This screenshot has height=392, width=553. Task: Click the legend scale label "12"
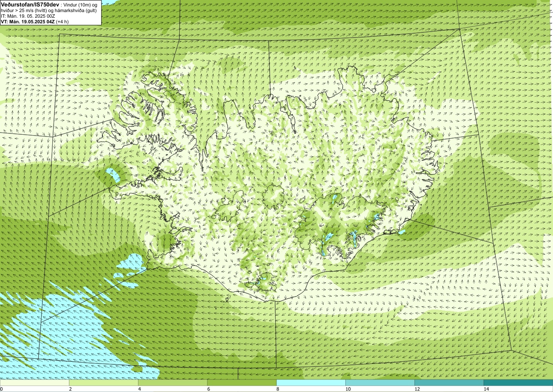(x=416, y=389)
